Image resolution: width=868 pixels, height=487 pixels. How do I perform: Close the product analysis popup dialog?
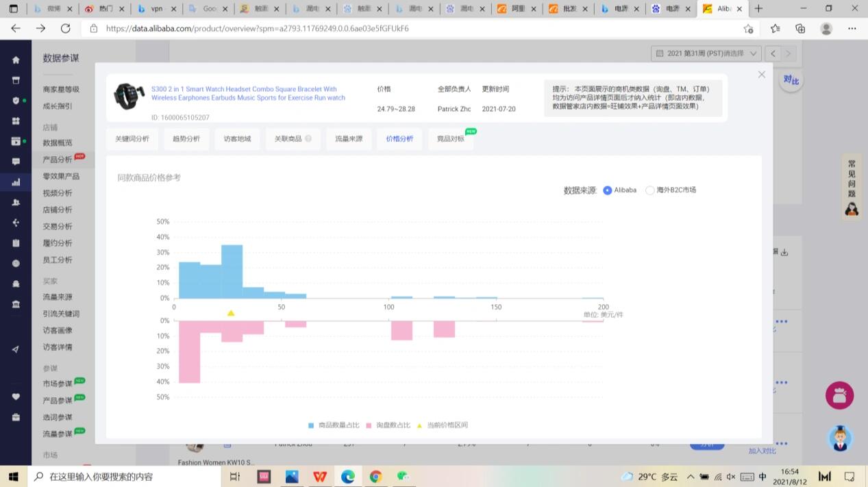click(x=761, y=74)
